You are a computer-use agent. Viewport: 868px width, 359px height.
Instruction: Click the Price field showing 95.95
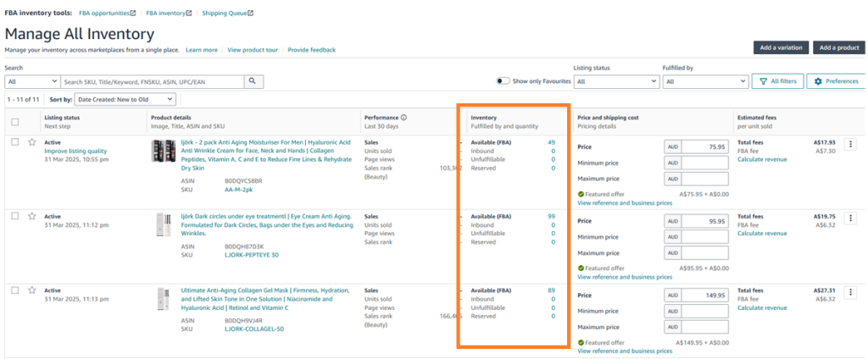point(704,221)
